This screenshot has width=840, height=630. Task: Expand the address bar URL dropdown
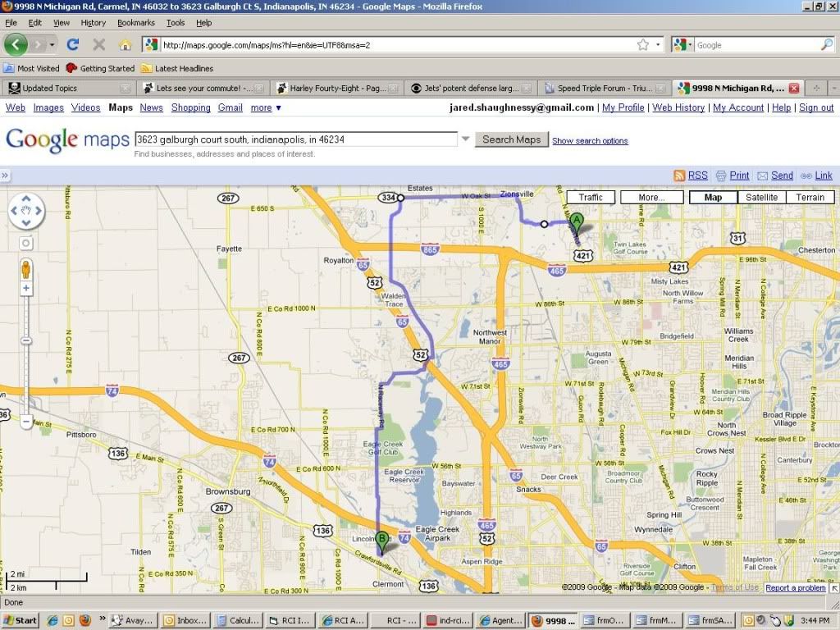(658, 45)
